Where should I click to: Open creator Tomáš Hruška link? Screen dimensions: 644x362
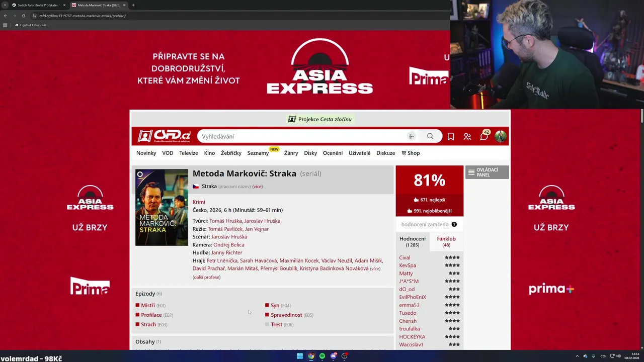(x=225, y=221)
